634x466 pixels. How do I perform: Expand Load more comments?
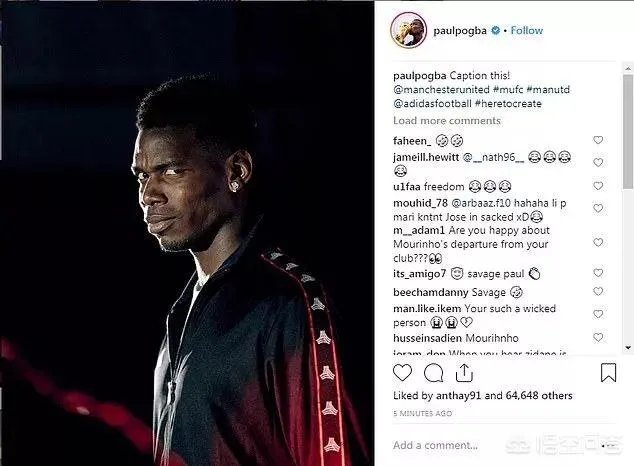coord(447,121)
